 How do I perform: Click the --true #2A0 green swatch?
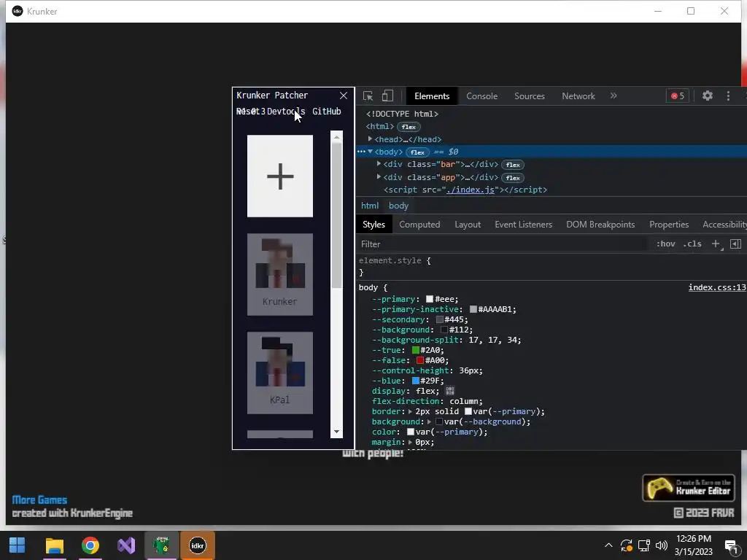(415, 350)
